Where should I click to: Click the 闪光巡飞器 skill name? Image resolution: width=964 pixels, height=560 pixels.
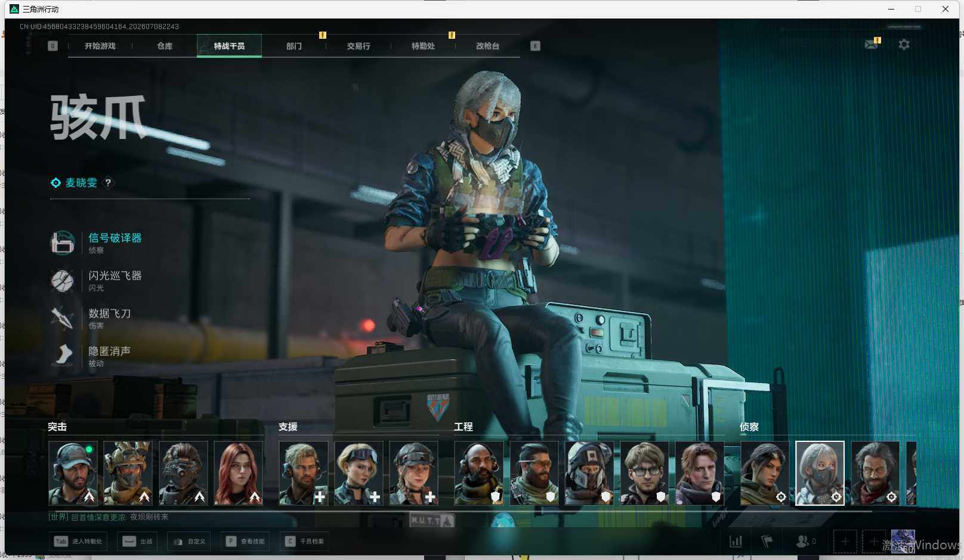(115, 276)
